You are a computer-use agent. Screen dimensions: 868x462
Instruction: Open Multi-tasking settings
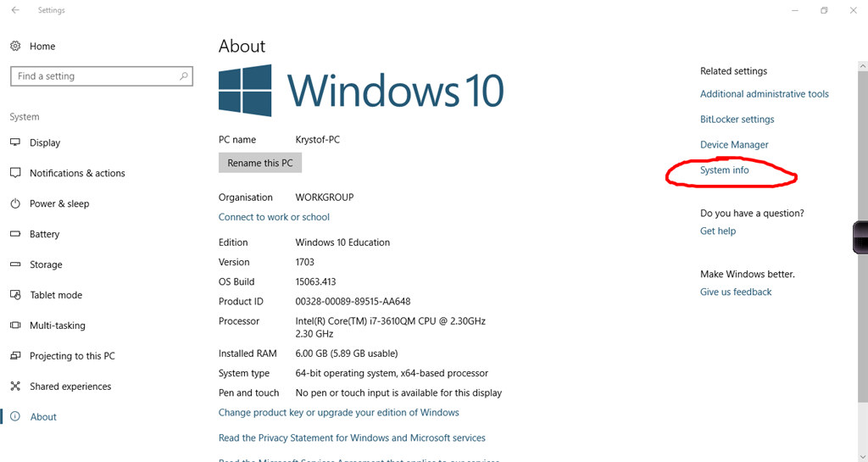[x=58, y=326]
